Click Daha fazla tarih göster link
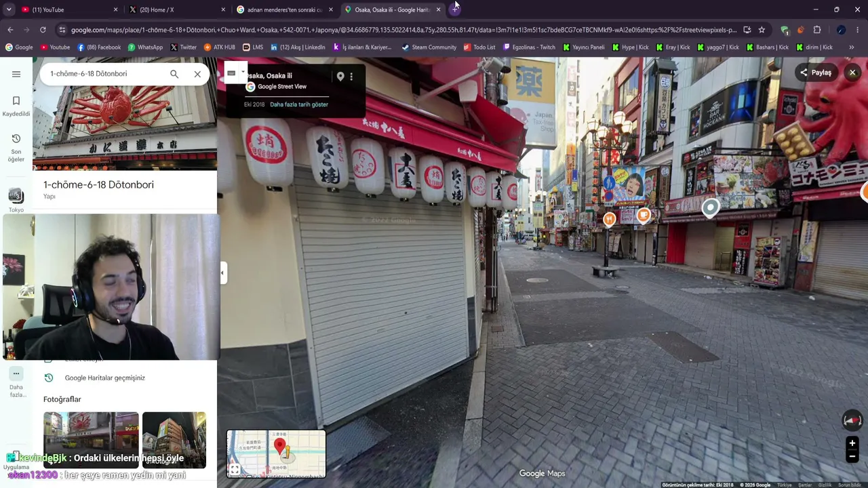This screenshot has height=488, width=868. pos(299,104)
